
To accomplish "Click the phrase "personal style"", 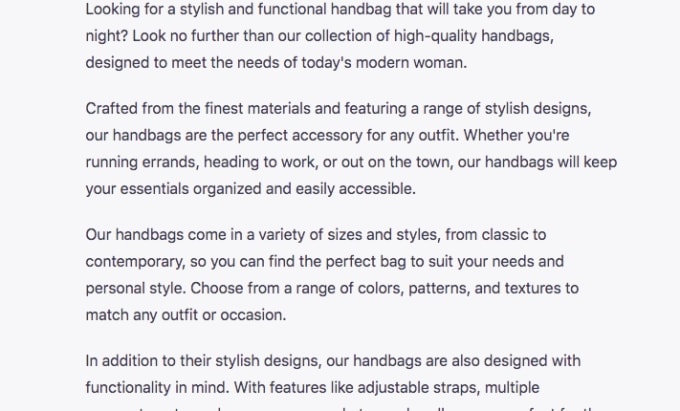I will click(x=135, y=289).
